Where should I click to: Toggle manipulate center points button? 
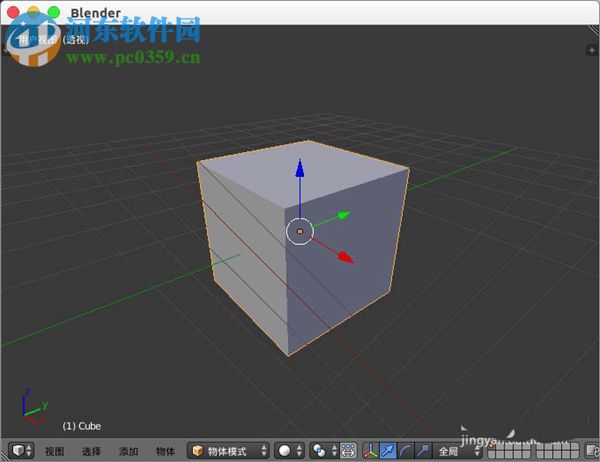[348, 451]
